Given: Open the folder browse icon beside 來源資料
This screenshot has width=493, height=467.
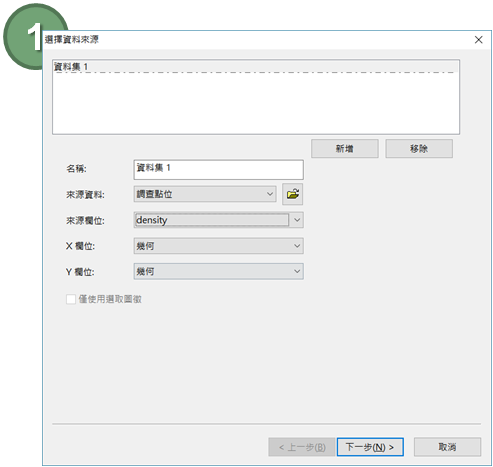Looking at the screenshot, I should click(292, 194).
